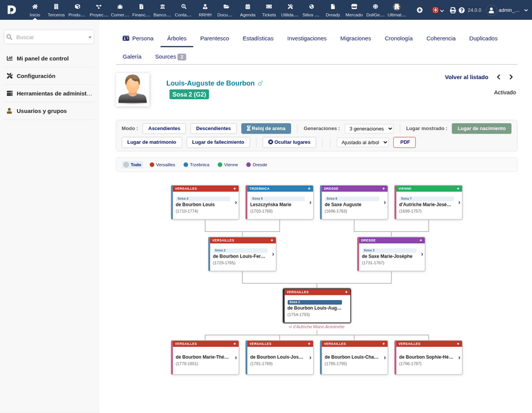Click the Dolibarr logo
Viewport: 532px width, 413px height.
click(x=12, y=10)
